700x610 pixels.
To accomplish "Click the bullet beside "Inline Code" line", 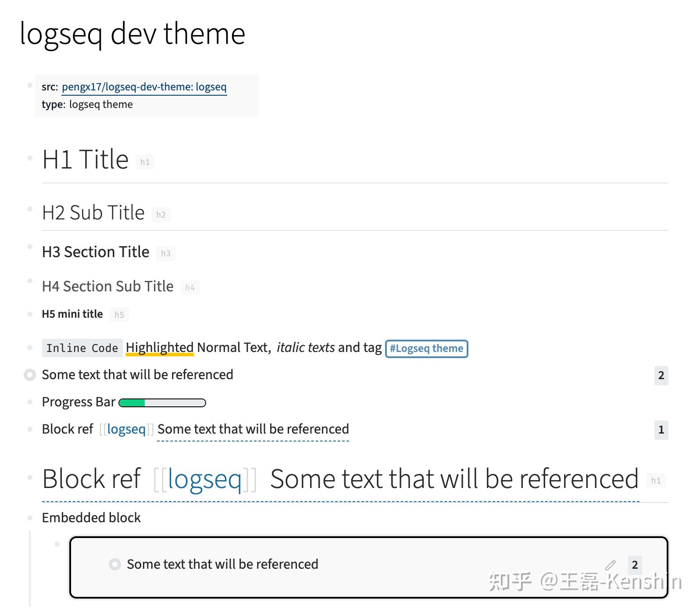I will 29,348.
